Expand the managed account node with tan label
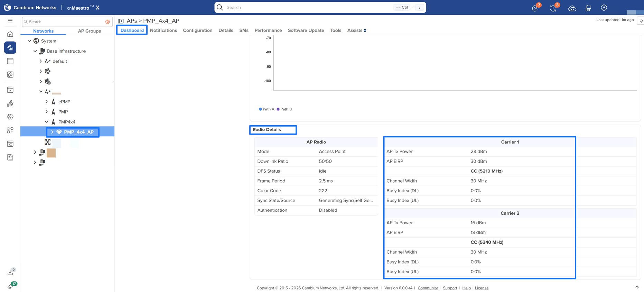 coord(35,152)
